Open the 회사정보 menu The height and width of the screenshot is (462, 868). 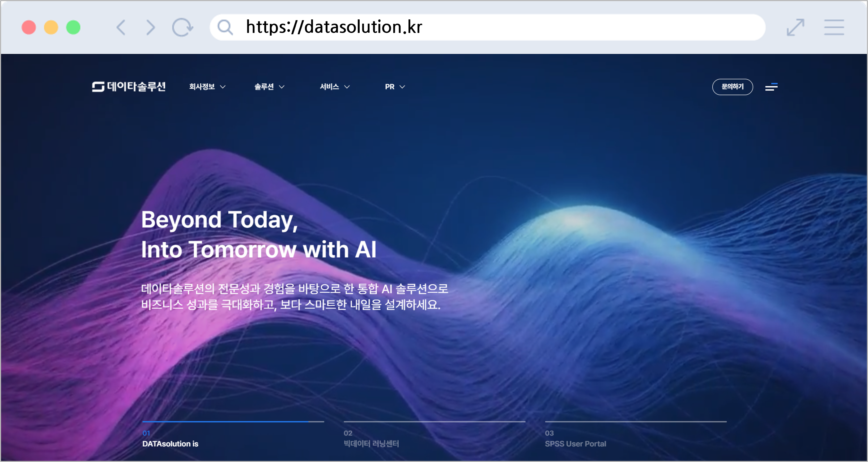tap(202, 87)
